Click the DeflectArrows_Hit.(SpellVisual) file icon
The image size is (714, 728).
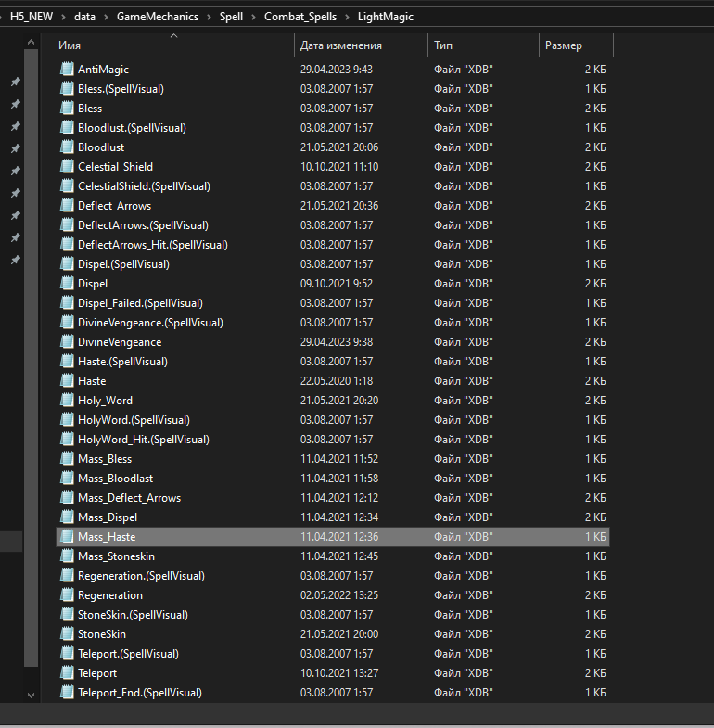pos(67,245)
